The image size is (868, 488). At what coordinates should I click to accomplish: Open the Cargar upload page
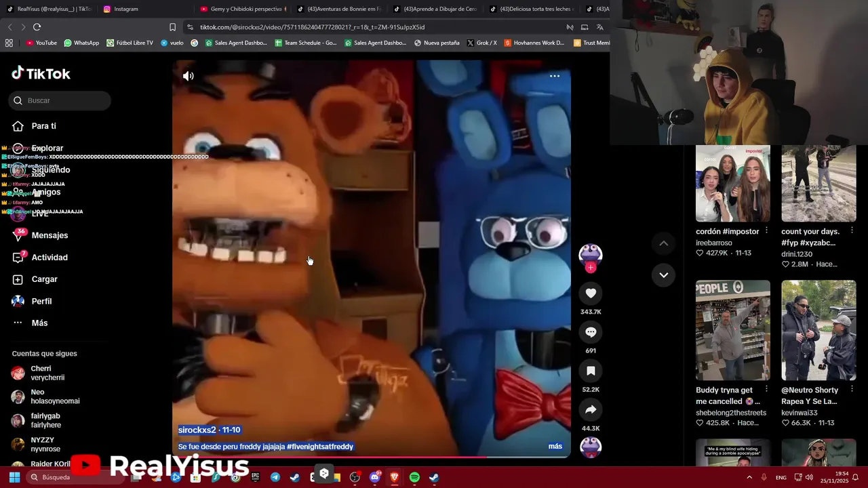click(x=44, y=279)
